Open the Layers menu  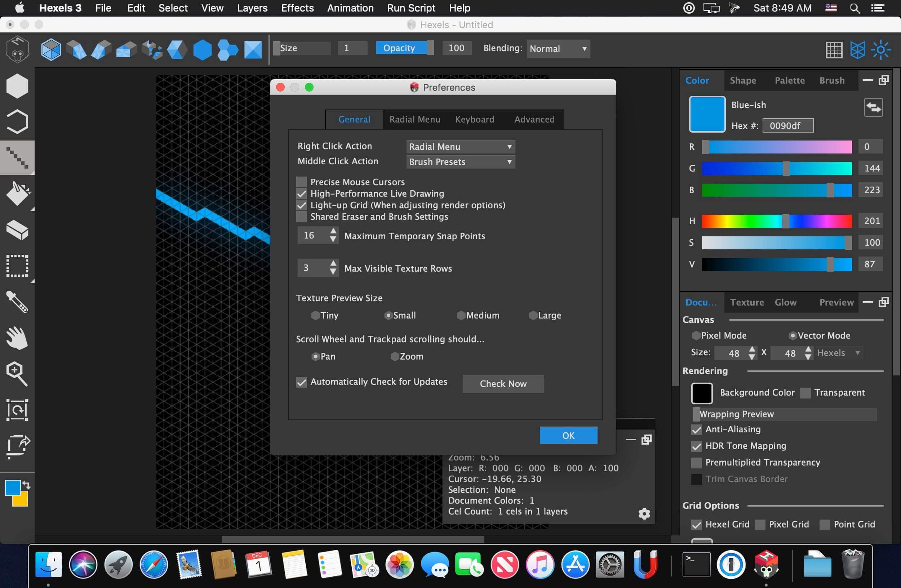click(252, 8)
